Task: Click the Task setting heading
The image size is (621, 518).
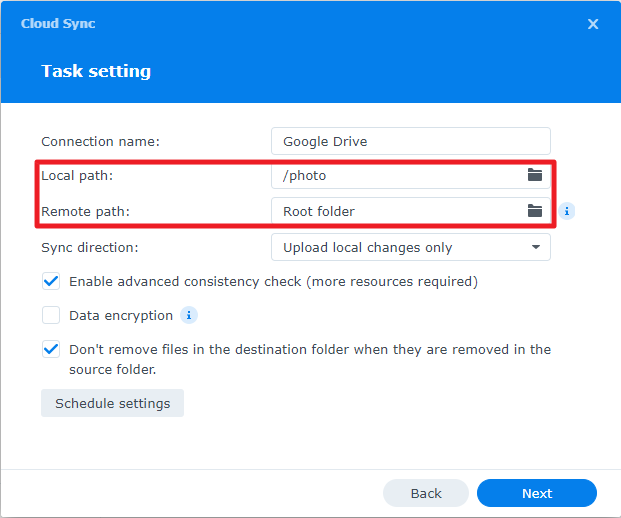Action: [x=96, y=71]
